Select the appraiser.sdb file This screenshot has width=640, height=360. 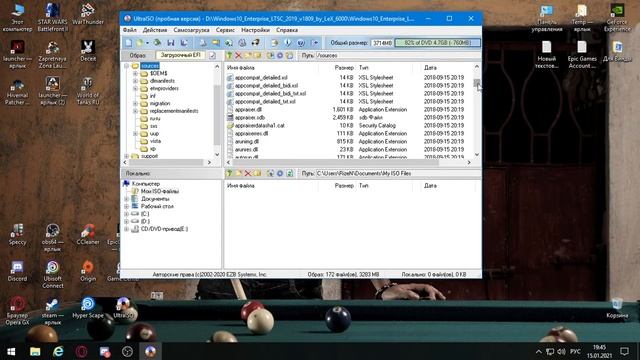click(250, 118)
